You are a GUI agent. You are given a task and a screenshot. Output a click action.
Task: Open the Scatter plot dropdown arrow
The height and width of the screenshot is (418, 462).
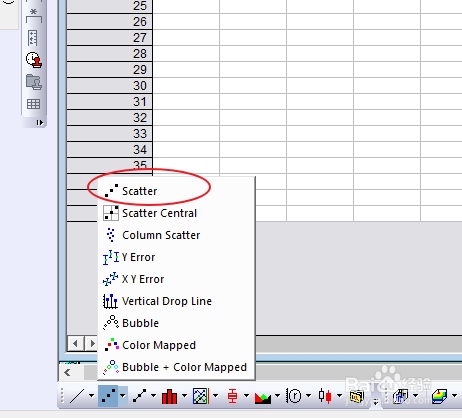click(x=123, y=396)
